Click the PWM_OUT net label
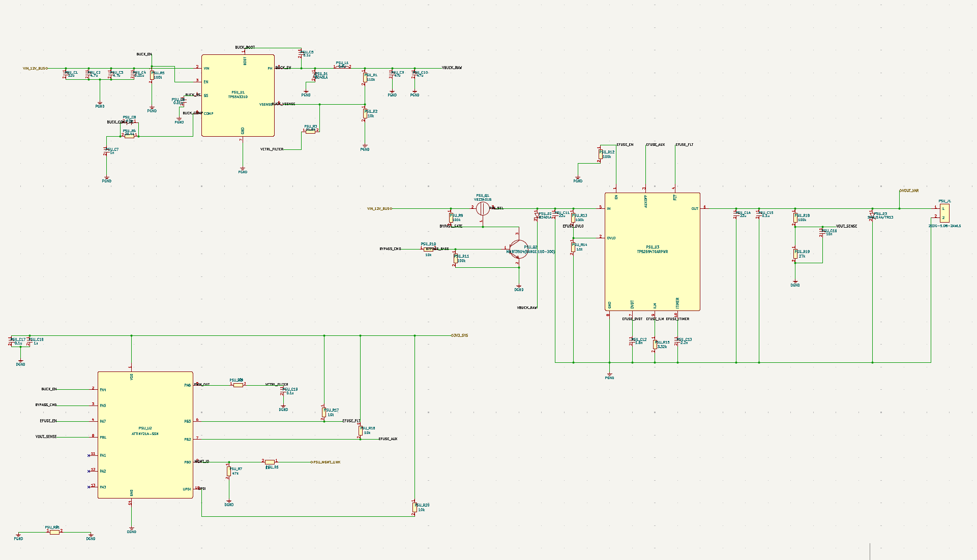Image resolution: width=977 pixels, height=560 pixels. point(202,385)
